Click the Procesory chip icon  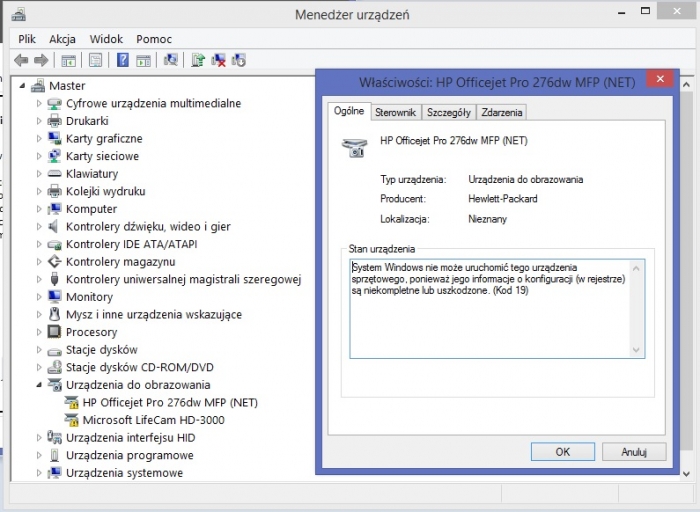click(x=54, y=332)
